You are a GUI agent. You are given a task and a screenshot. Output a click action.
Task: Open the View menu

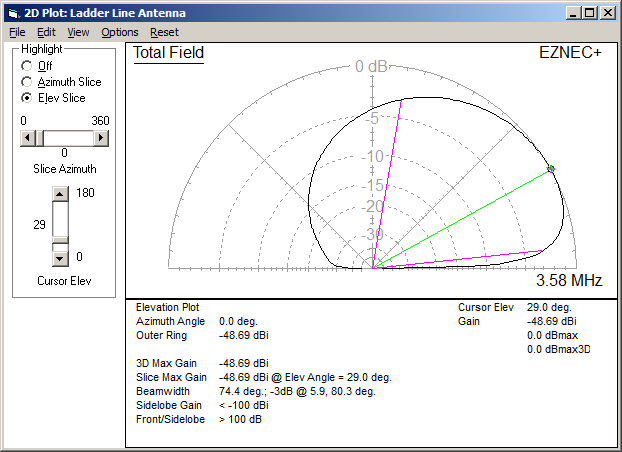[x=78, y=32]
